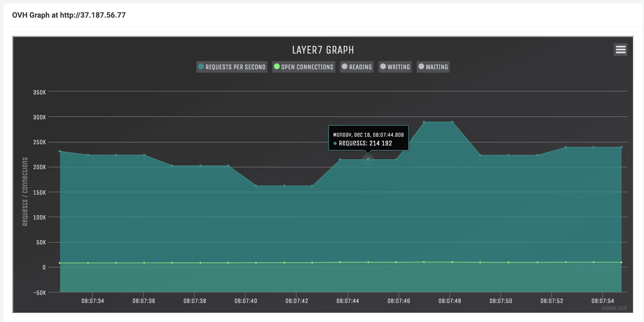Enable the Writing series legend item
The height and width of the screenshot is (322, 644).
[398, 67]
